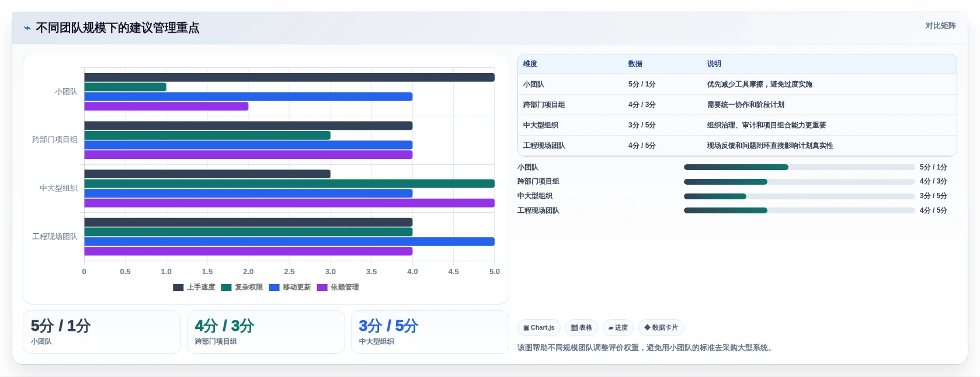This screenshot has width=980, height=377.
Task: Click the Chart.js tag chip
Action: point(538,328)
